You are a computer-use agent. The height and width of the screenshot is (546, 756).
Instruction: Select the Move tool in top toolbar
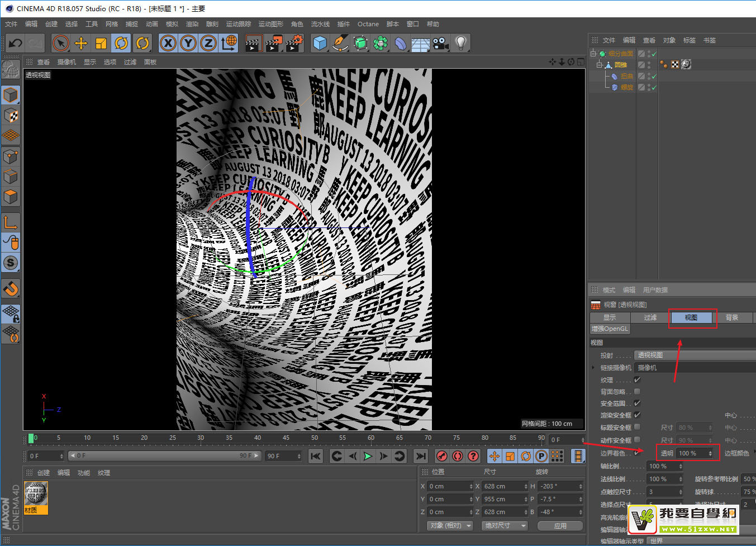81,43
